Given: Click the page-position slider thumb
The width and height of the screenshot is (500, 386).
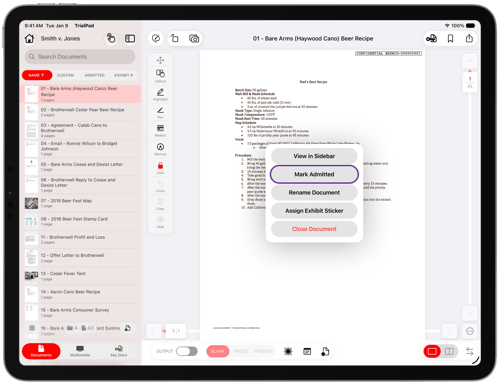Looking at the screenshot, I should (176, 331).
